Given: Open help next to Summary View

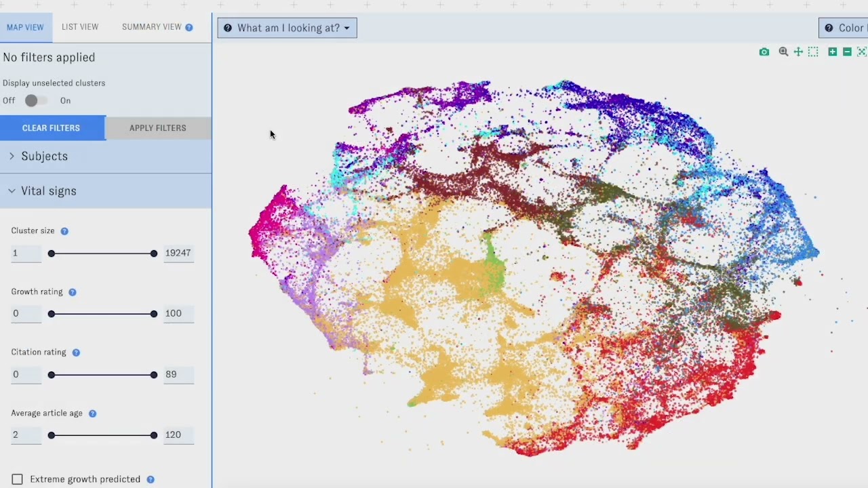Looking at the screenshot, I should click(189, 28).
